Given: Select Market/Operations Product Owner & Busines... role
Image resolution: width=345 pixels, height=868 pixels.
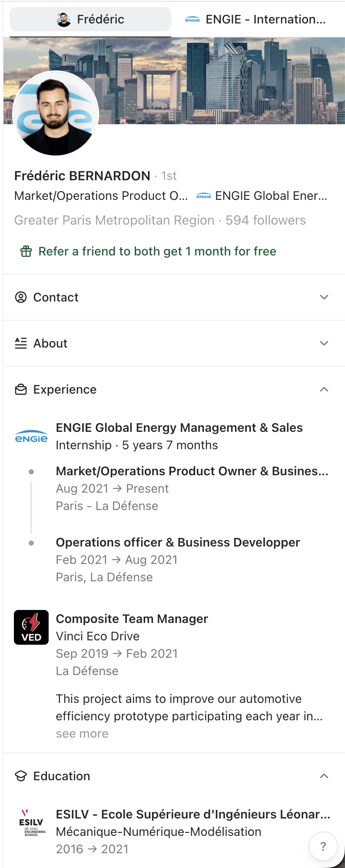Looking at the screenshot, I should click(192, 471).
